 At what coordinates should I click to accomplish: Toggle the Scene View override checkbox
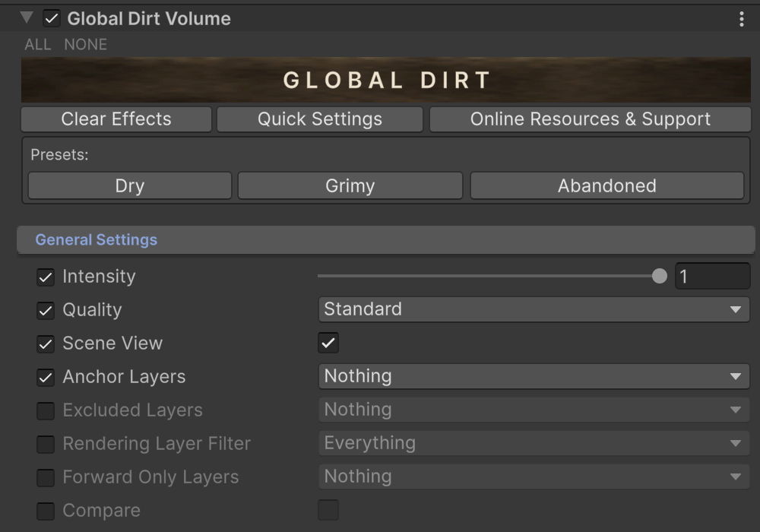tap(46, 344)
